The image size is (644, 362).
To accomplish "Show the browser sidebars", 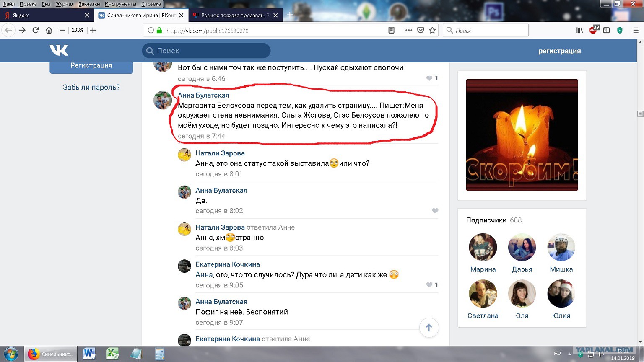I will point(606,30).
